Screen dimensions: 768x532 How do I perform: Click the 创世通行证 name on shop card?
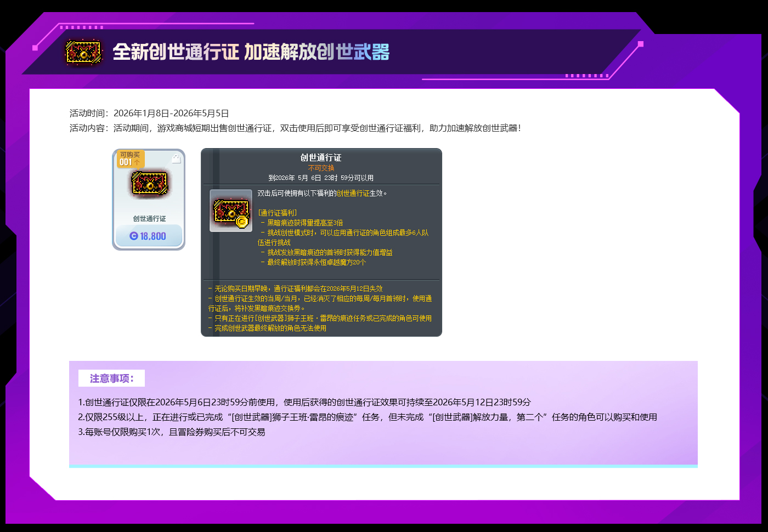coord(149,218)
